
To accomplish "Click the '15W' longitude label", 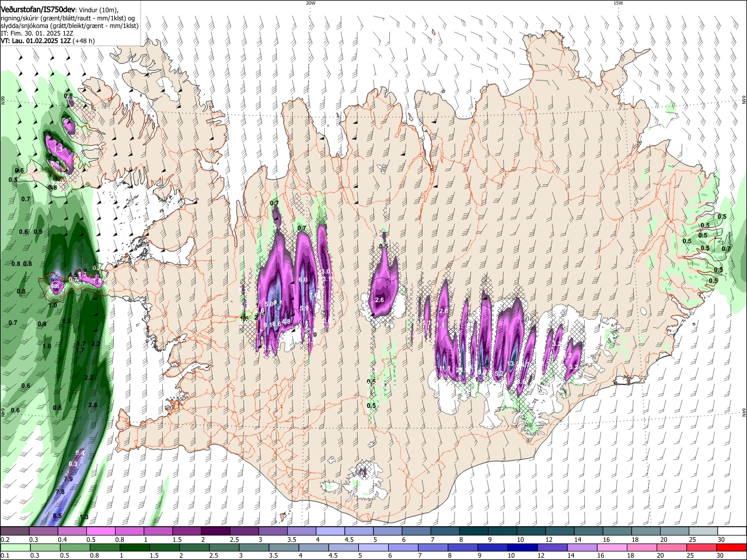I will (x=618, y=3).
